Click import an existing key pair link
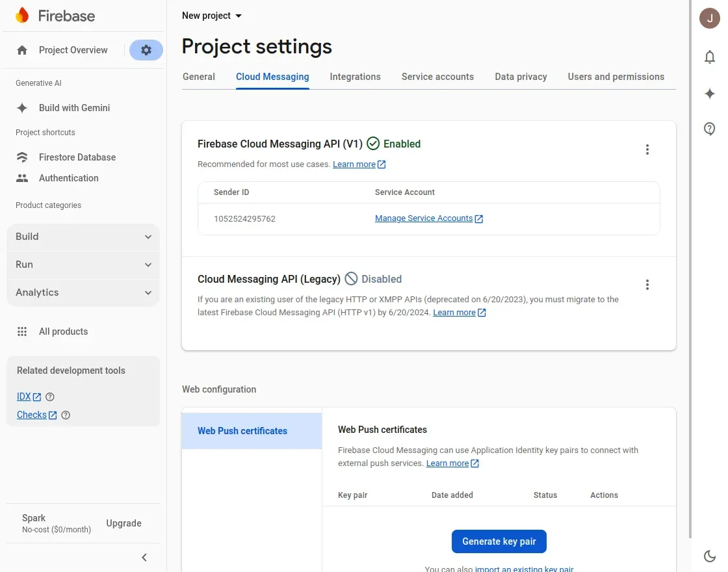This screenshot has width=728, height=572. click(x=524, y=569)
